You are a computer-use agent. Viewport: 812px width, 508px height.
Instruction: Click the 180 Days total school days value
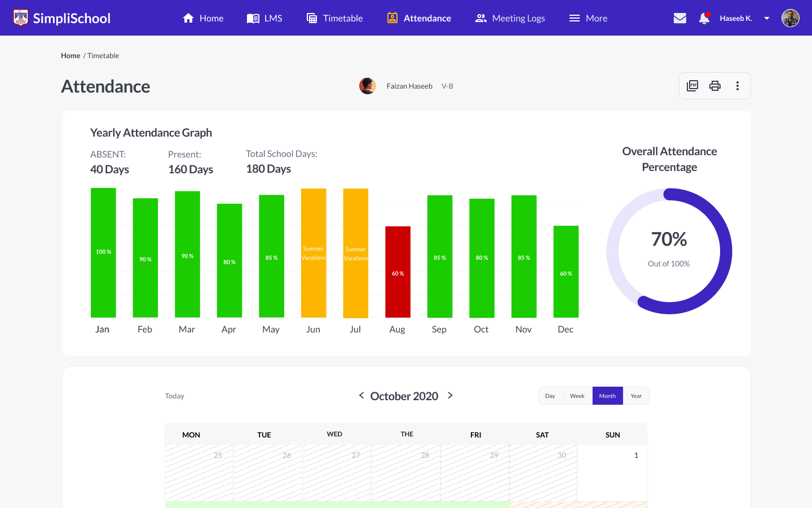pos(268,169)
